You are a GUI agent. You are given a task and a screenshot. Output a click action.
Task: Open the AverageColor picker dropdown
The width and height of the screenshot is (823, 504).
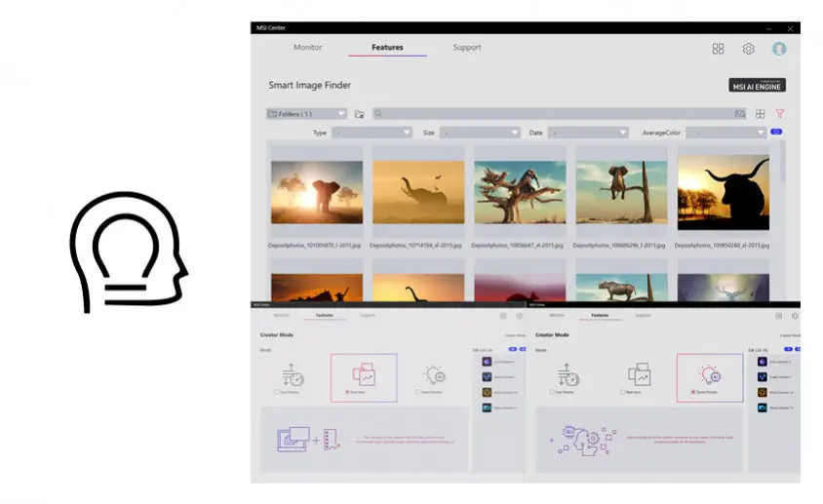(x=725, y=133)
